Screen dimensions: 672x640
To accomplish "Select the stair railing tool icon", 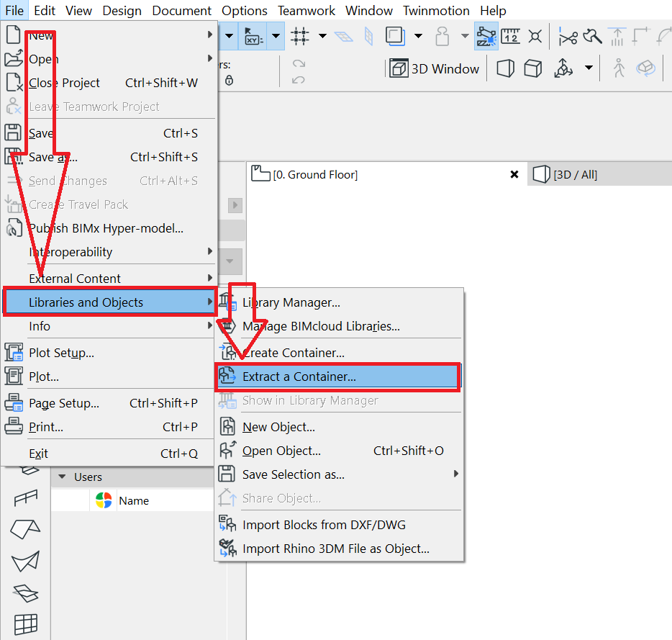I will 26,497.
